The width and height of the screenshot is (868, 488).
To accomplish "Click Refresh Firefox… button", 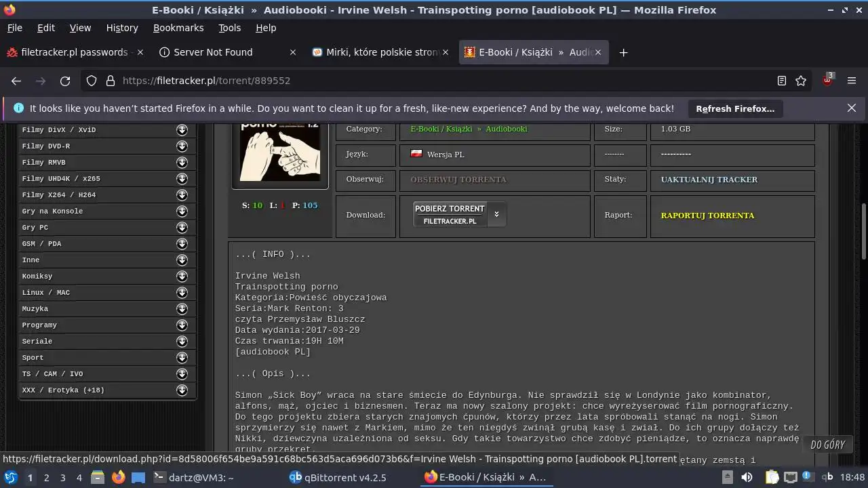I will pos(735,108).
